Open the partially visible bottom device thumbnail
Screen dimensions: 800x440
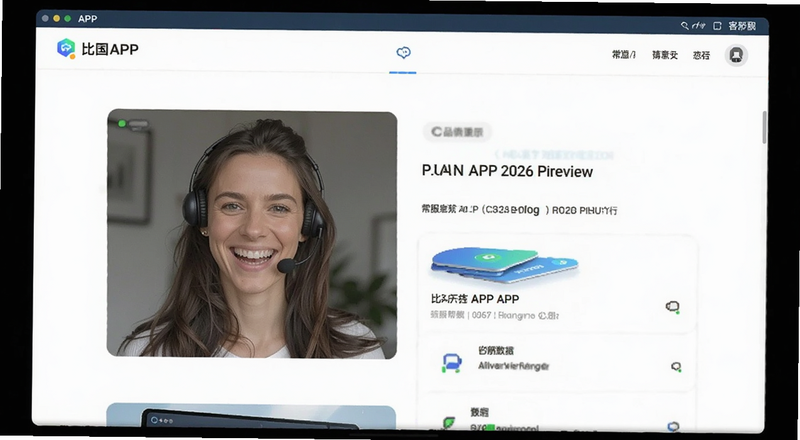(x=251, y=417)
